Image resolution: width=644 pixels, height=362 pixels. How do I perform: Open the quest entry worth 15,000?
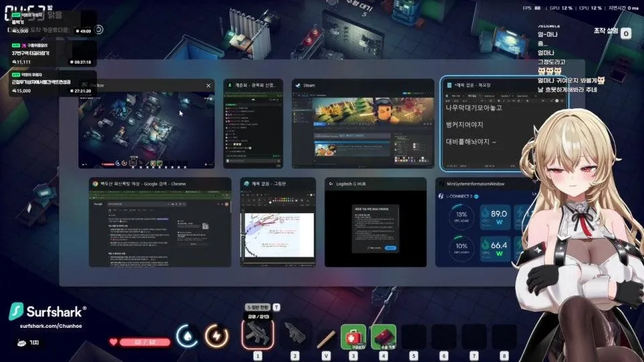tap(52, 83)
